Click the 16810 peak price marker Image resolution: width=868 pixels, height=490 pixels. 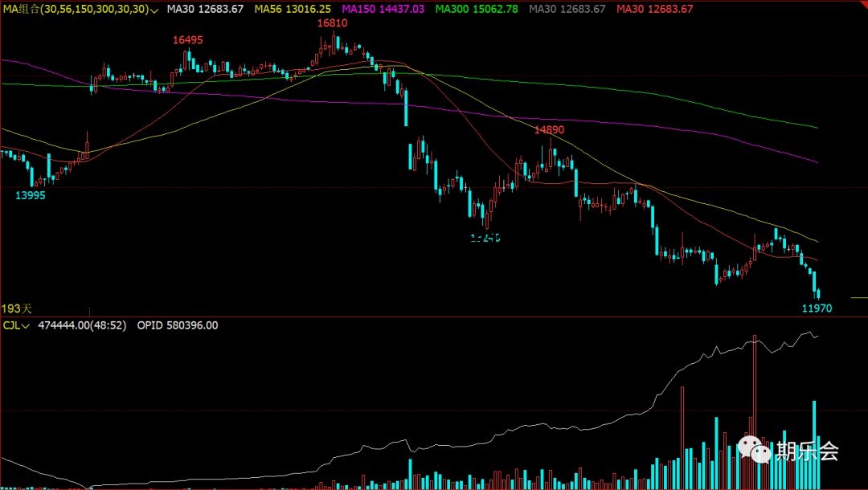tap(332, 24)
